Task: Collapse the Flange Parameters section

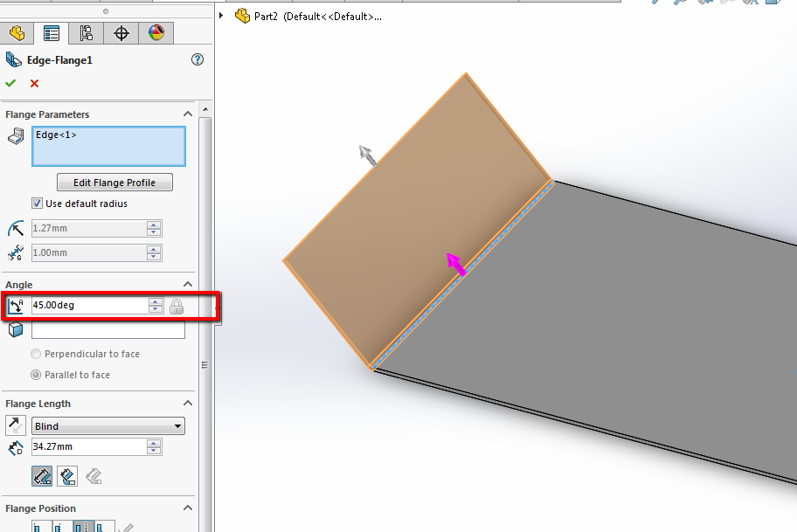Action: pyautogui.click(x=188, y=114)
